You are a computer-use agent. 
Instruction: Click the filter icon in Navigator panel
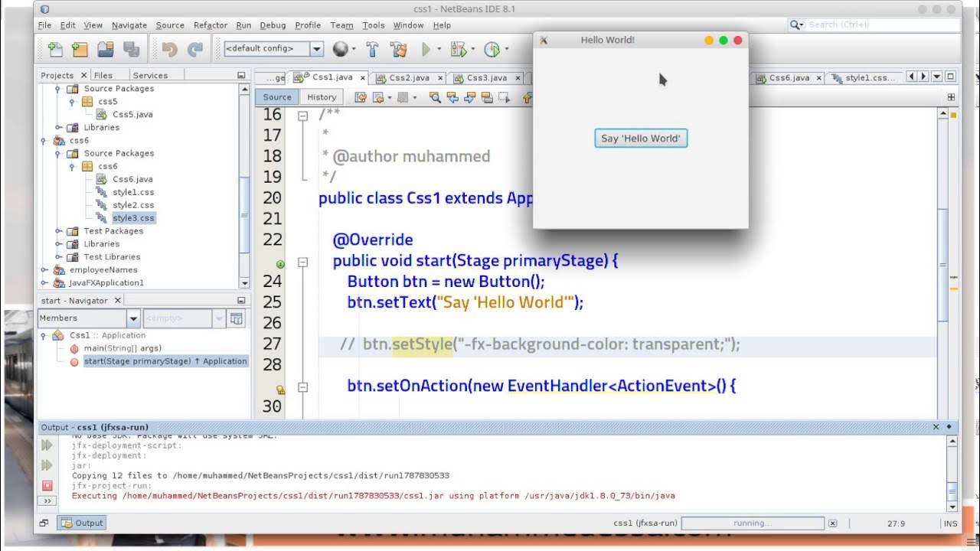tap(237, 318)
